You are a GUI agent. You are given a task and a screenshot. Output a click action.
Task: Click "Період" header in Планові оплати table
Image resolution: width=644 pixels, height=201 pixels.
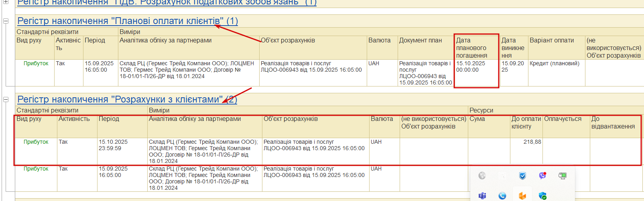tap(101, 48)
